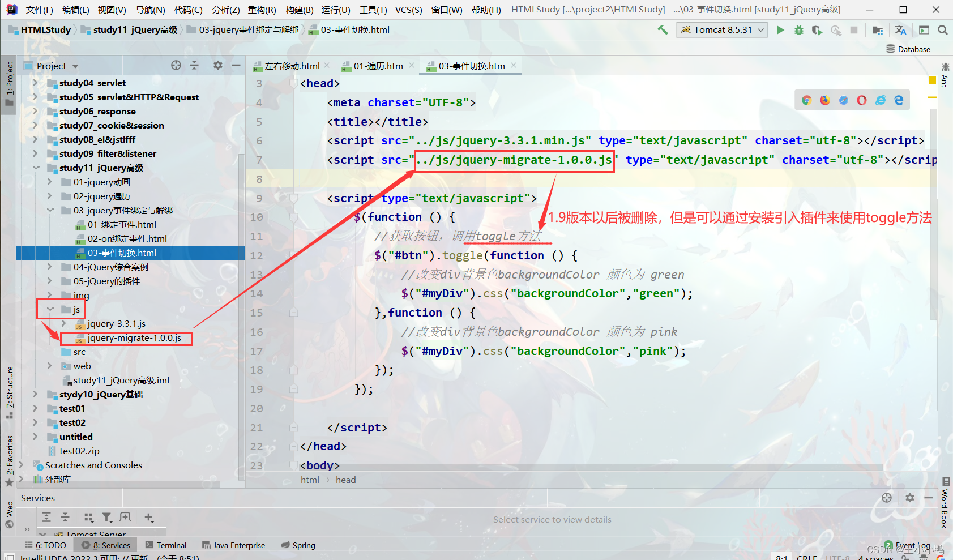Collapse all nodes in Services toolbar
953x560 pixels.
pyautogui.click(x=65, y=517)
